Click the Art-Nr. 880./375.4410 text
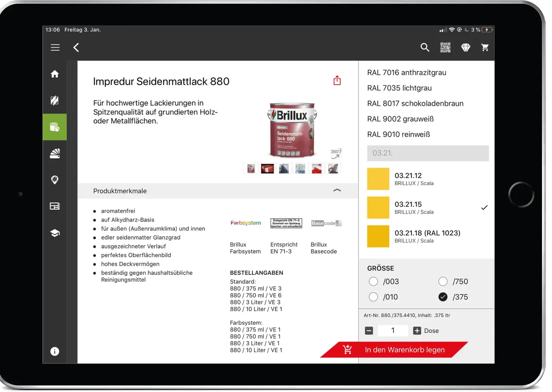The image size is (552, 392). click(x=407, y=315)
